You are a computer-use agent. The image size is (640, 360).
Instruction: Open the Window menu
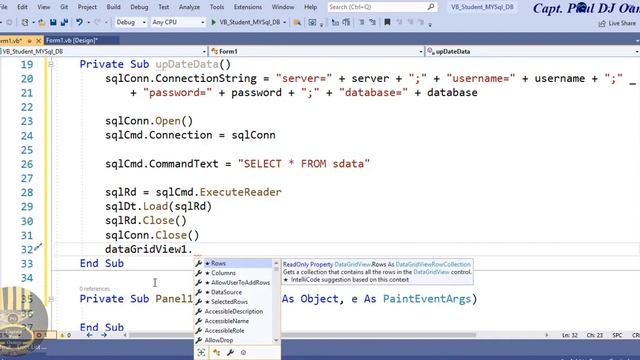(x=283, y=7)
